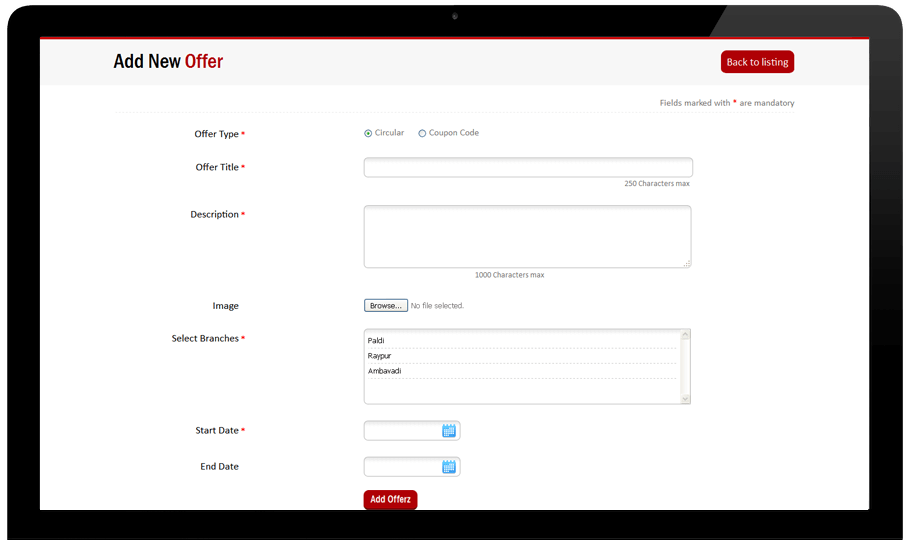
Task: Choose Ambavadi in Select Branches
Action: (x=385, y=371)
